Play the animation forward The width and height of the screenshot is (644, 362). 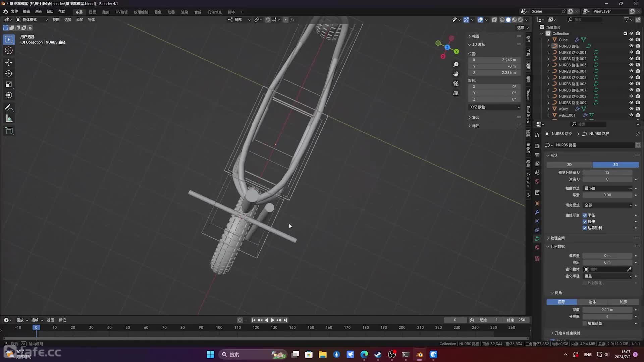click(273, 320)
